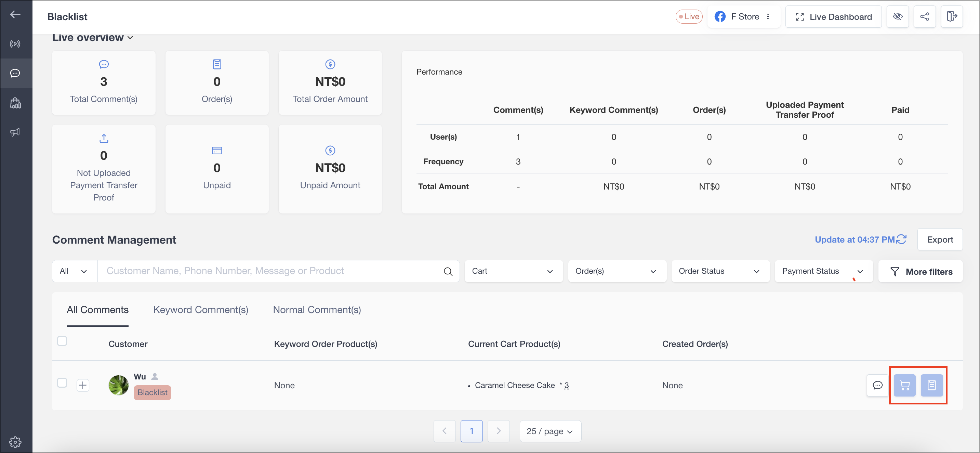Switch to the Keyword Comment(s) tab
980x453 pixels.
[x=200, y=310]
